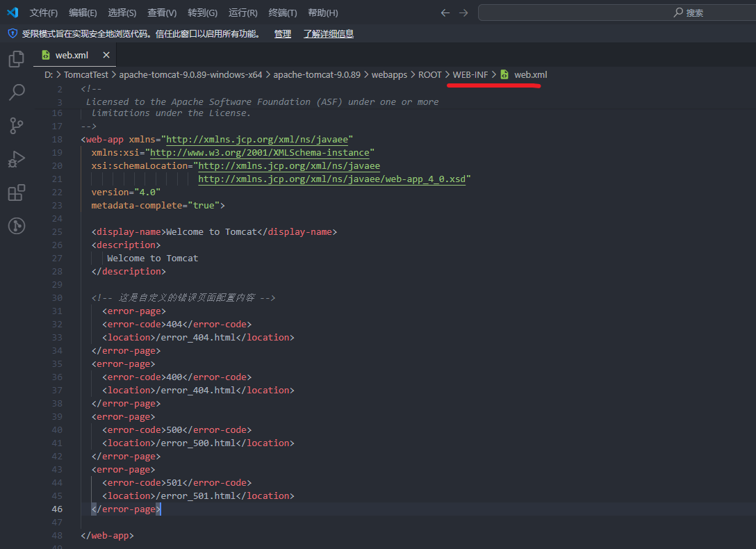Click line number 46 in the gutter
This screenshot has height=549, width=756.
(x=57, y=509)
